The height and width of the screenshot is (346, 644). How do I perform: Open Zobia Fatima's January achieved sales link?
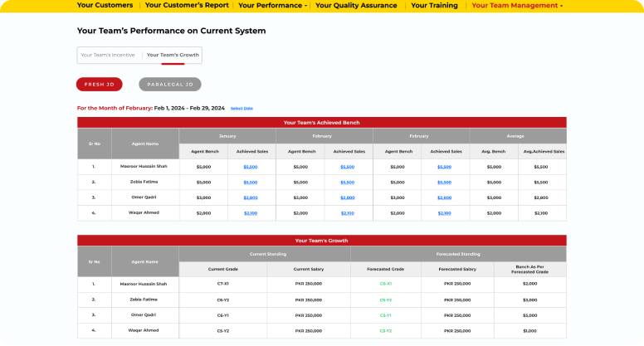pos(251,182)
